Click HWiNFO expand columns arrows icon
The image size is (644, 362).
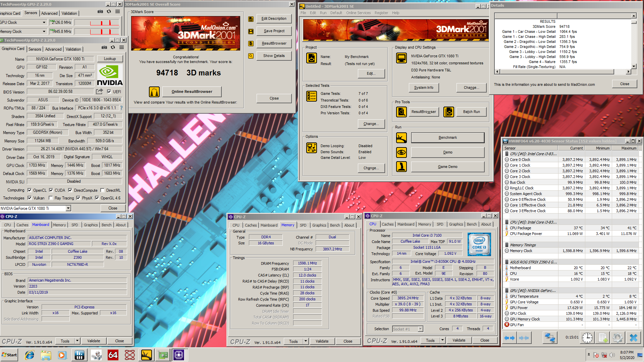click(509, 338)
